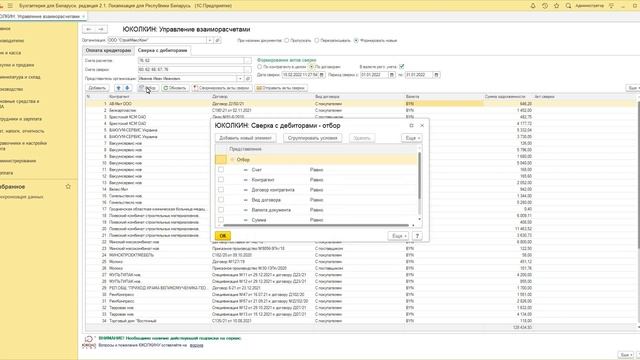Select По контрагенту в целом radio option
Screen dimensions: 640x360
click(260, 67)
